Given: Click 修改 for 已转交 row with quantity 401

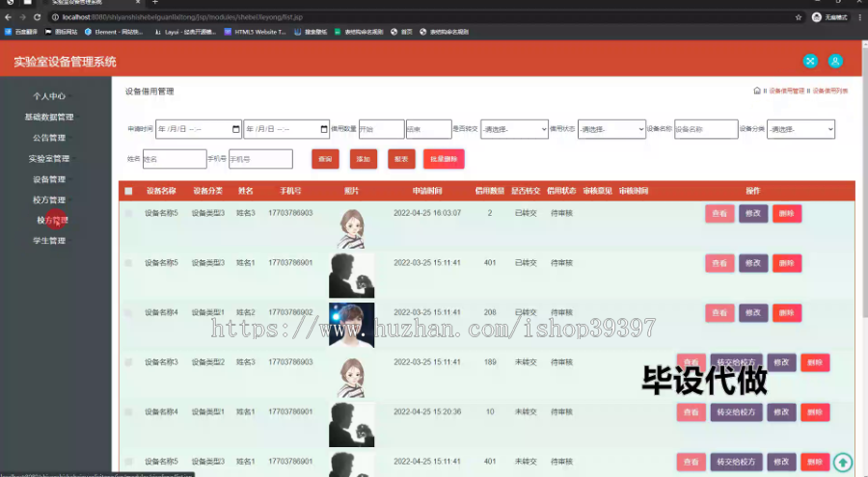Looking at the screenshot, I should coord(753,263).
